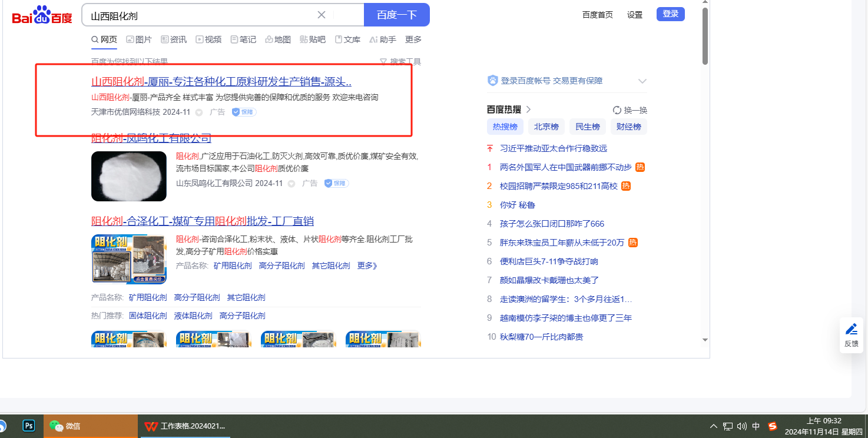The width and height of the screenshot is (868, 438).
Task: Click the Photoshop icon in the taskbar
Action: pos(28,426)
